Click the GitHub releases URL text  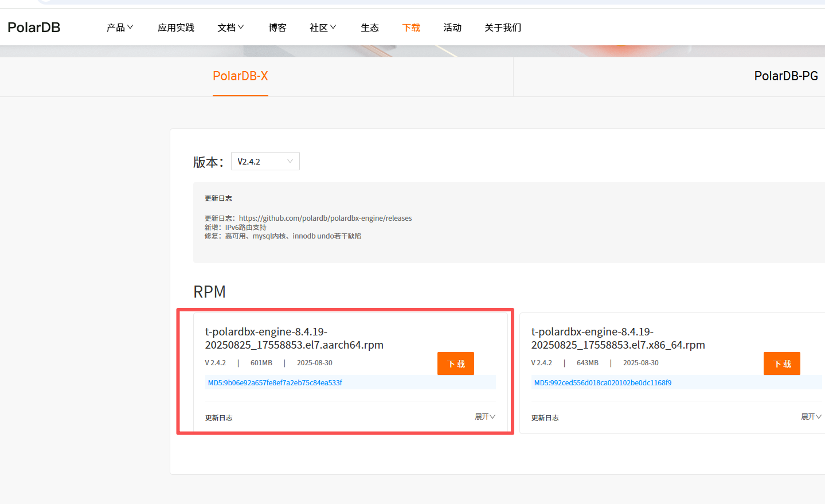(x=325, y=218)
